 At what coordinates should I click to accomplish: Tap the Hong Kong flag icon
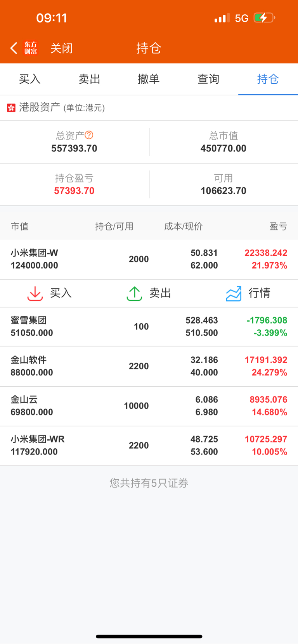[11, 108]
